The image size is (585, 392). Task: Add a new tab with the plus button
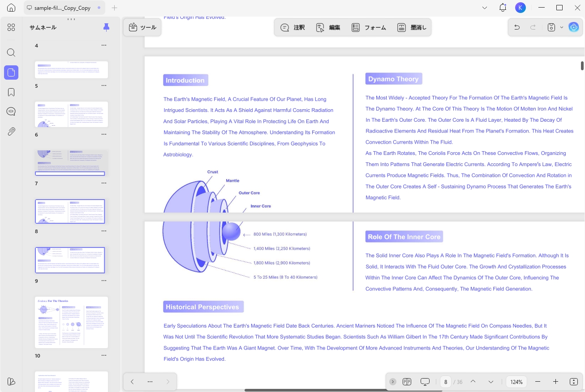[114, 8]
